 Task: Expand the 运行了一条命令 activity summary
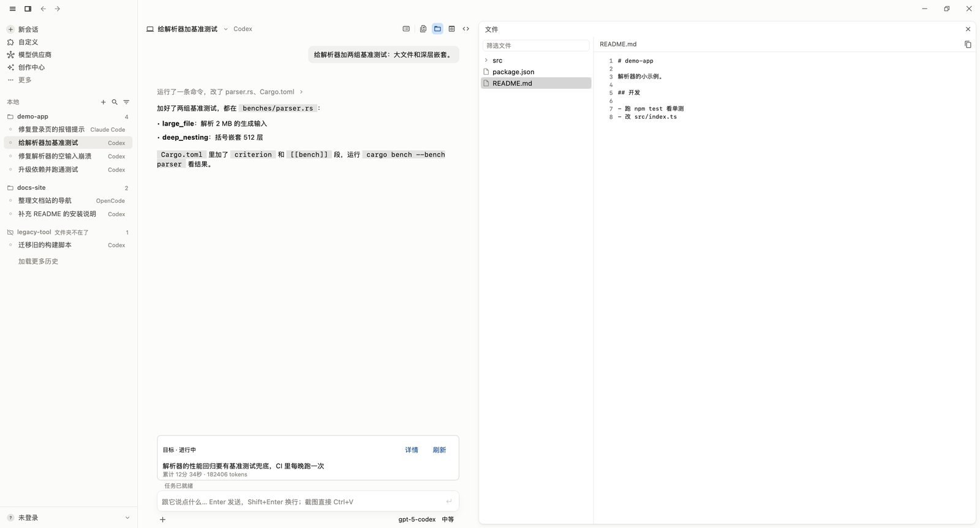230,92
